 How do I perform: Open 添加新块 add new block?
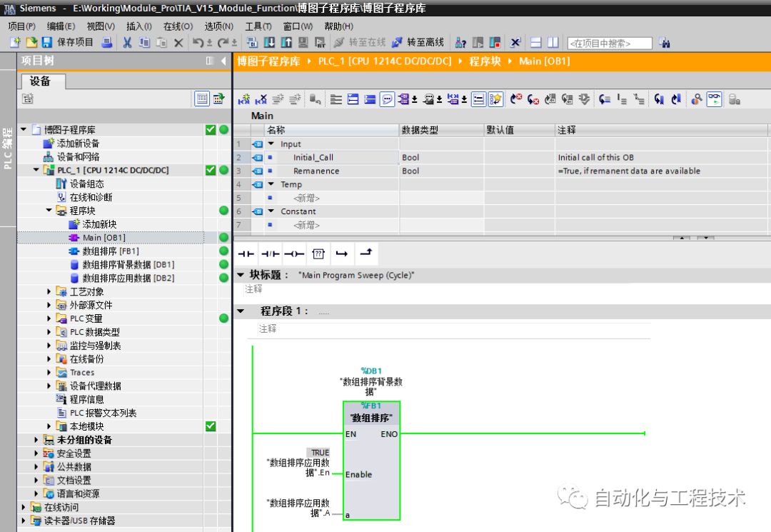coord(99,224)
